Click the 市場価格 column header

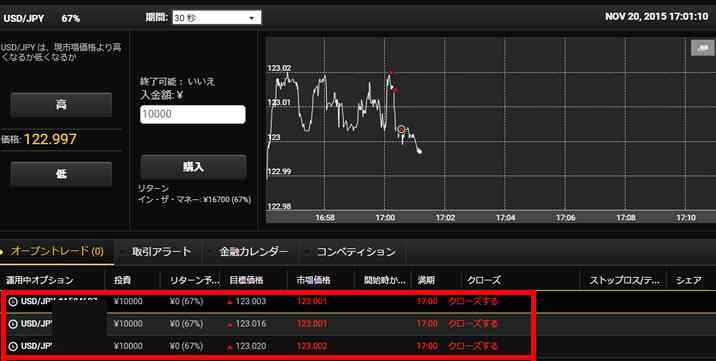314,280
